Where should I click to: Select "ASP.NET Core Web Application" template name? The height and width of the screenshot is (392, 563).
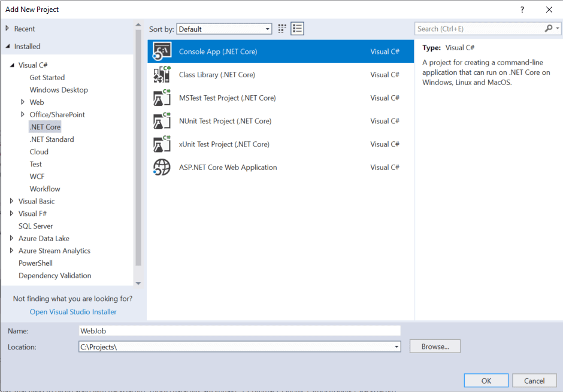tap(228, 168)
